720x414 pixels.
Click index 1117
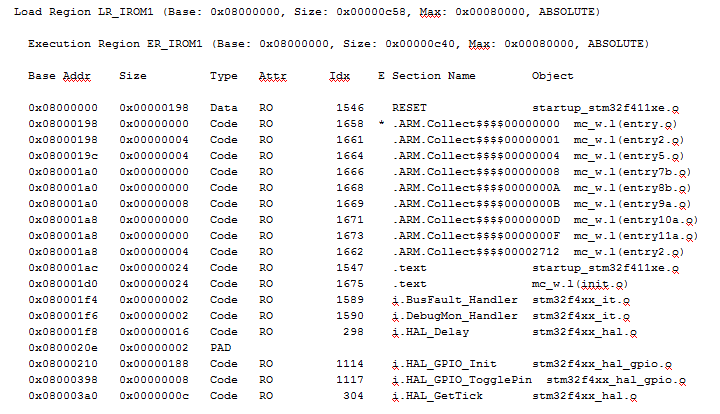[x=350, y=380]
